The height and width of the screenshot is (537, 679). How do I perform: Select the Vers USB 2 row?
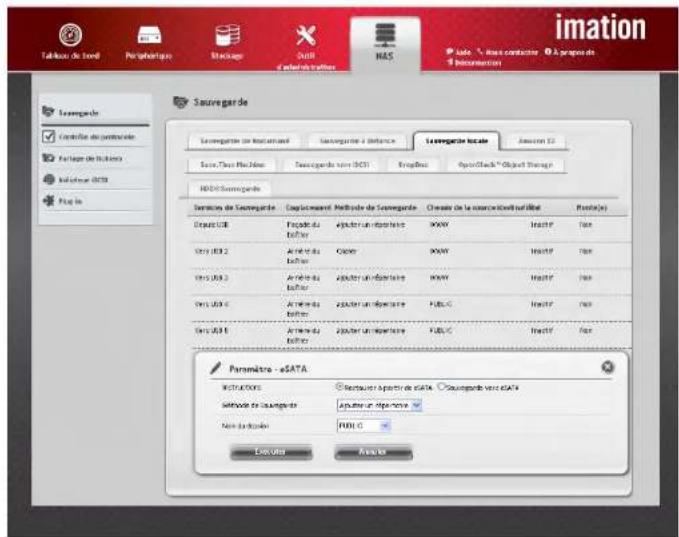[x=409, y=256]
